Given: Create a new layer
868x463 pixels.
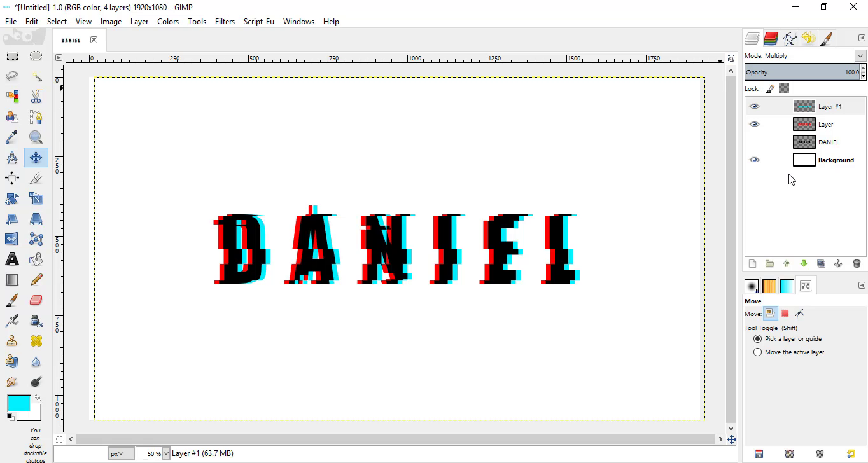Looking at the screenshot, I should pos(752,263).
